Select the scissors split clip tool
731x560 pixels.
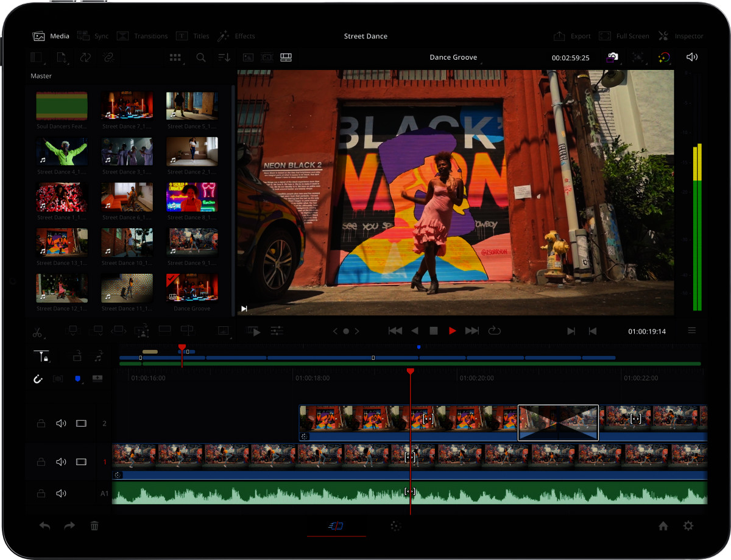pyautogui.click(x=38, y=332)
